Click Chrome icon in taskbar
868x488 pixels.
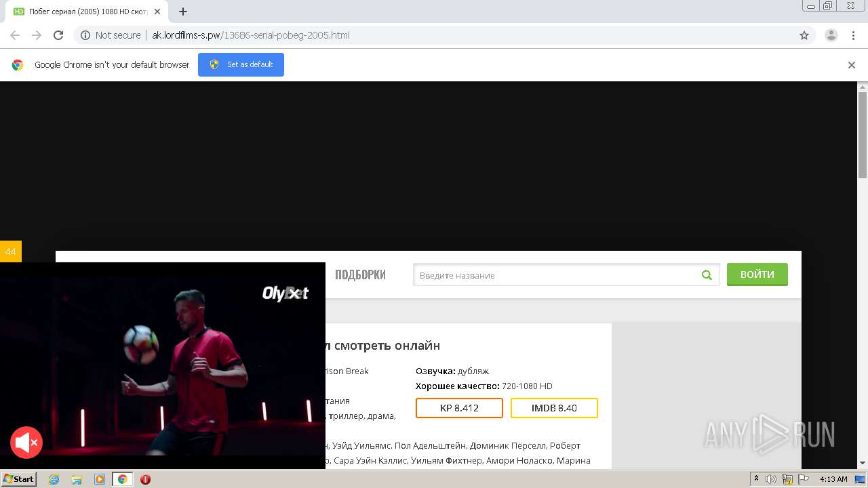point(123,479)
